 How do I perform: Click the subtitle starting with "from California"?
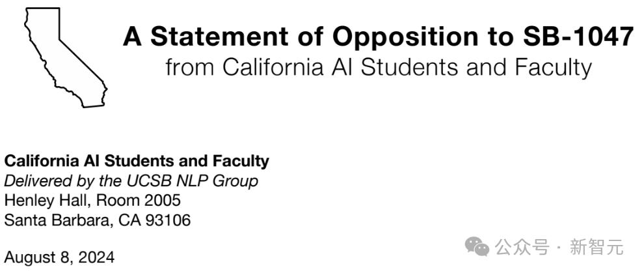point(379,67)
